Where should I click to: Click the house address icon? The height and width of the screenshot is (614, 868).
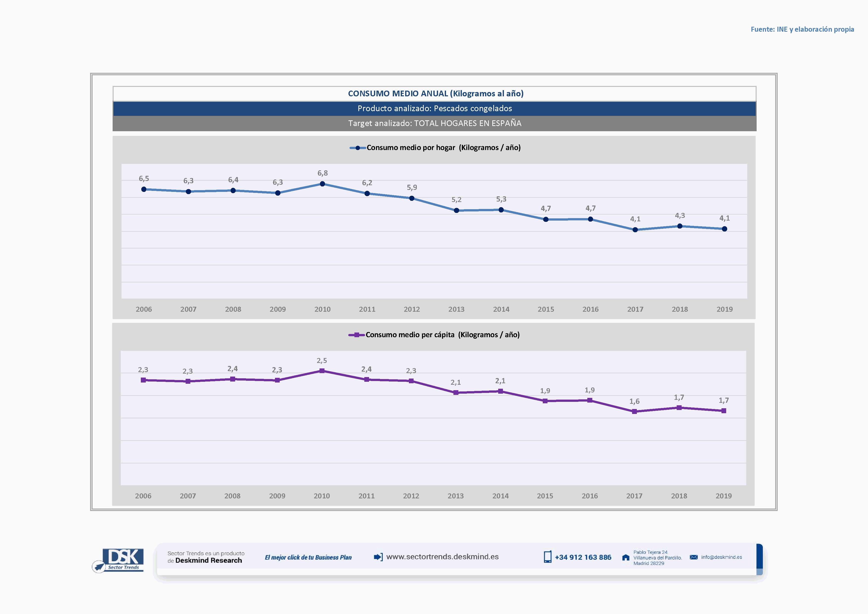(x=626, y=557)
